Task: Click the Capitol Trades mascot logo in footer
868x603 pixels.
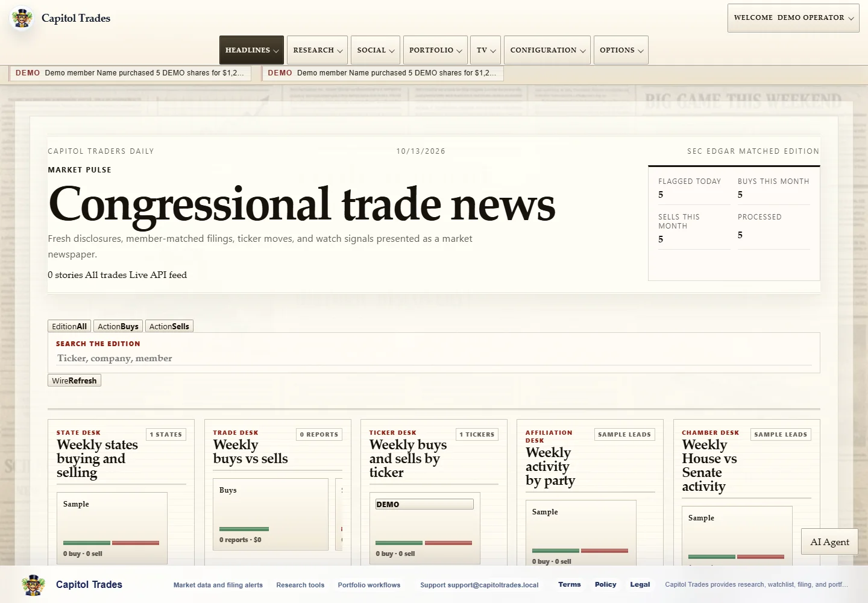Action: pos(33,585)
